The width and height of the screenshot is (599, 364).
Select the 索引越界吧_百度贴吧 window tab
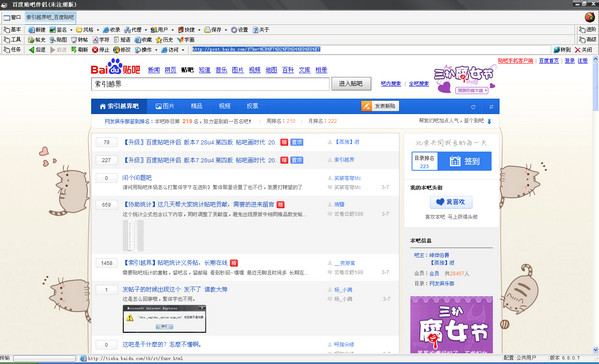(50, 17)
